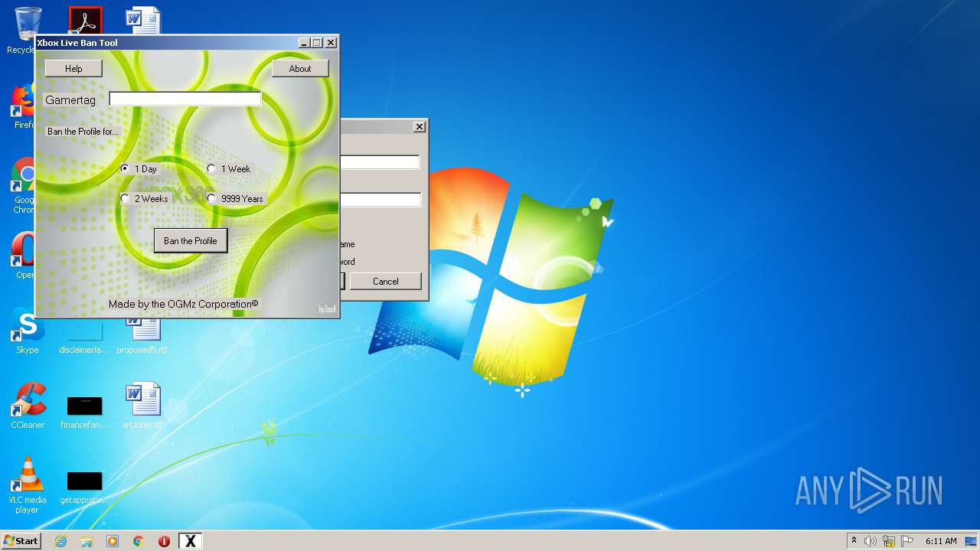
Task: Open the Adobe Acrobat desktop icon
Action: pos(85,21)
